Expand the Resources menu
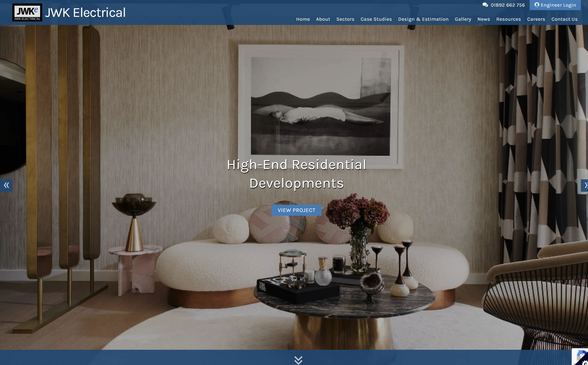This screenshot has width=588, height=365. [508, 19]
